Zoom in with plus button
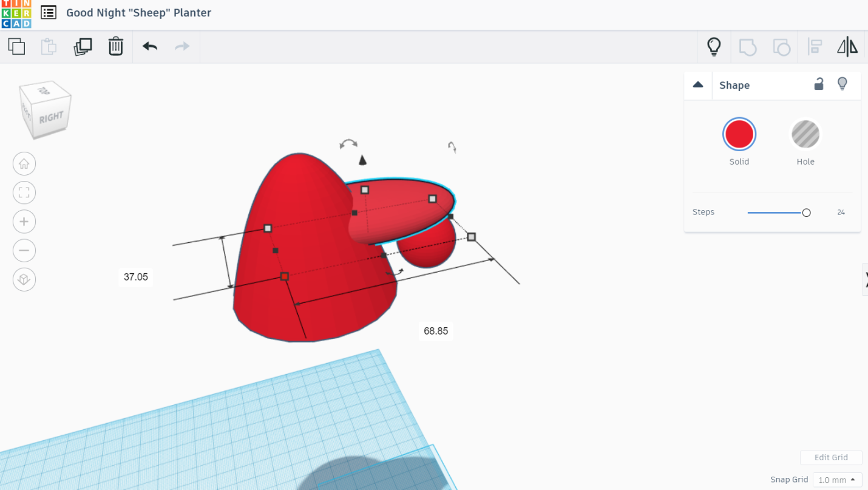Image resolution: width=868 pixels, height=490 pixels. click(24, 222)
